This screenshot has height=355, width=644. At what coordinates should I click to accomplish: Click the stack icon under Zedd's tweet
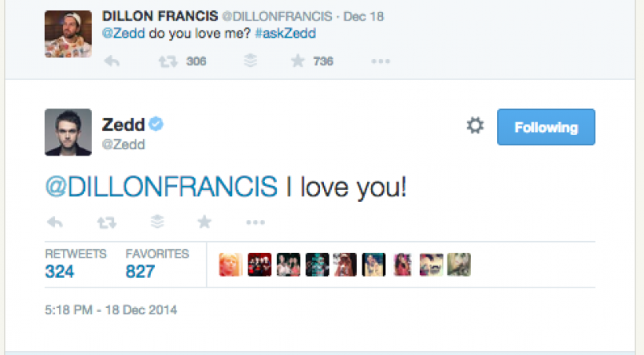157,223
